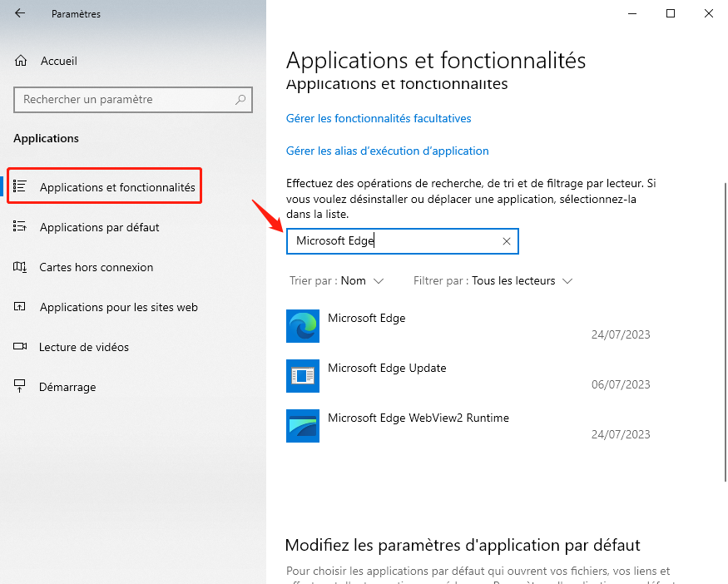This screenshot has height=584, width=728.
Task: Click the back arrow in Paramètres
Action: (18, 13)
